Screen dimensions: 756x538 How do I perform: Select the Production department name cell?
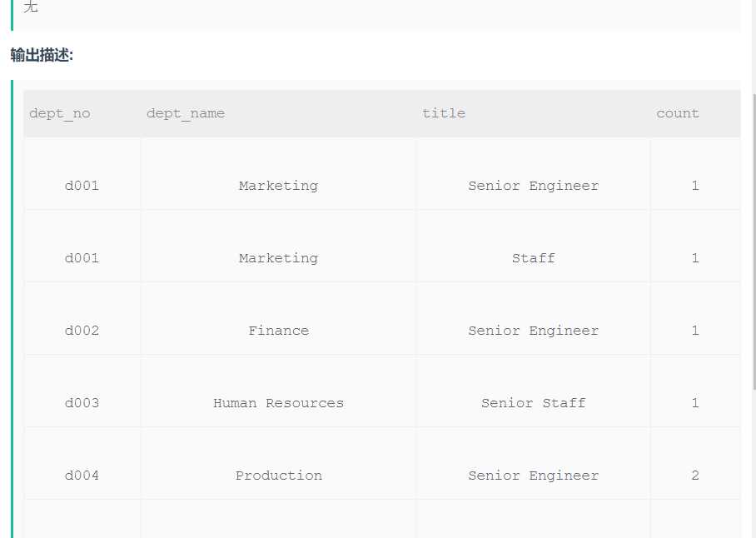point(278,476)
